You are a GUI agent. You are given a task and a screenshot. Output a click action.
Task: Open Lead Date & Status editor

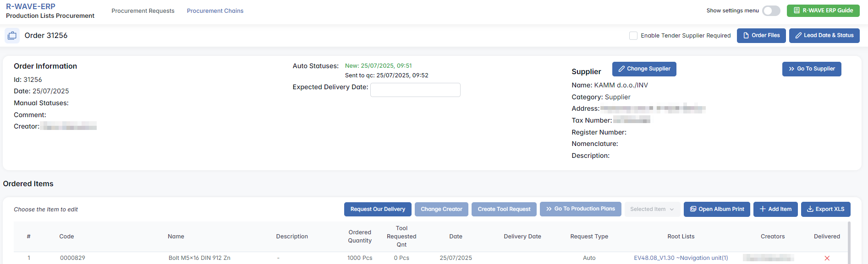(824, 35)
